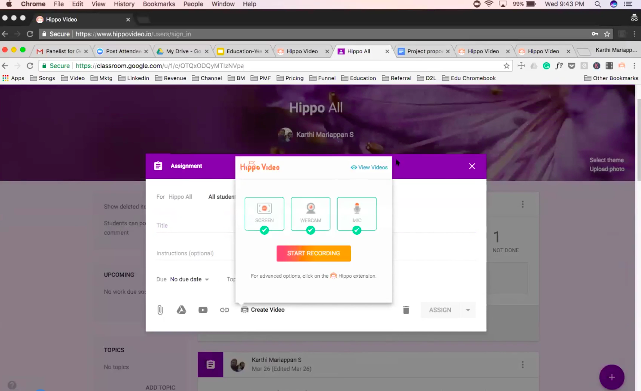Click the ADD TOPIC link

click(160, 387)
